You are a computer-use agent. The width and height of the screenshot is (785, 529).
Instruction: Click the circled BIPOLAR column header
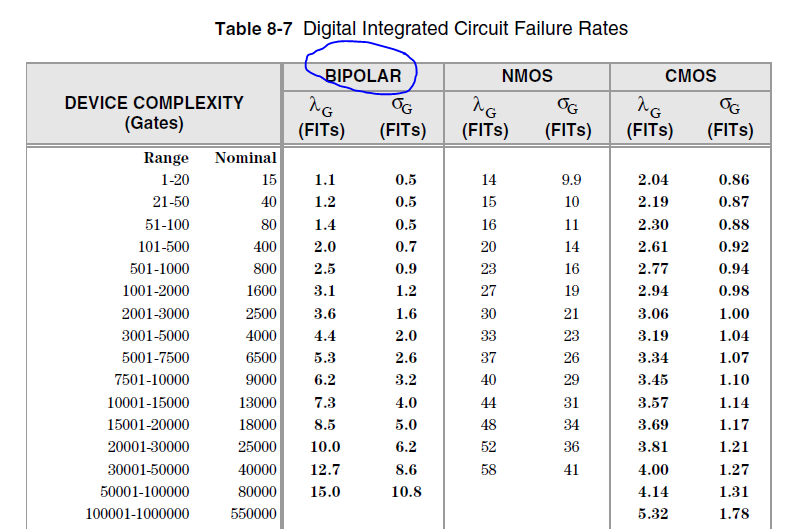pos(362,76)
